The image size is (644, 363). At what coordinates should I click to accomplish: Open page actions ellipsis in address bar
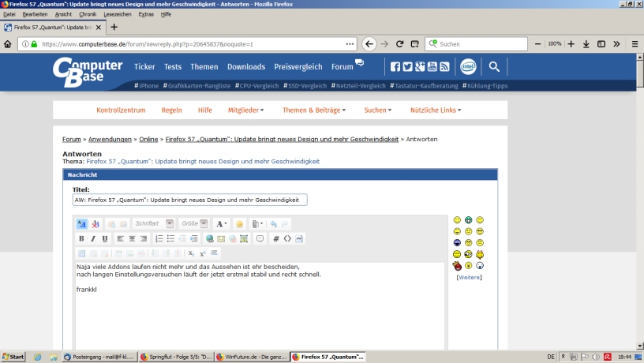(x=350, y=44)
